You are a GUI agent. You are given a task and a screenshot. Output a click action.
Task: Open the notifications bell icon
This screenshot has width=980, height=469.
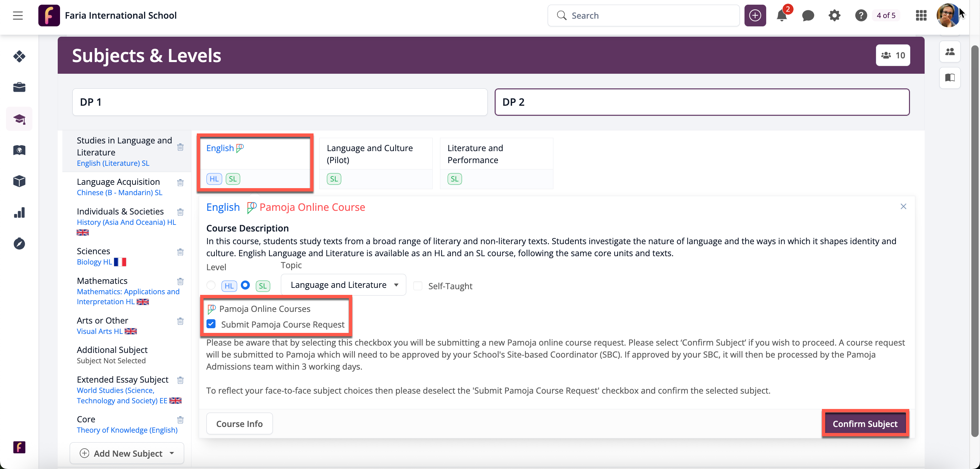click(782, 16)
